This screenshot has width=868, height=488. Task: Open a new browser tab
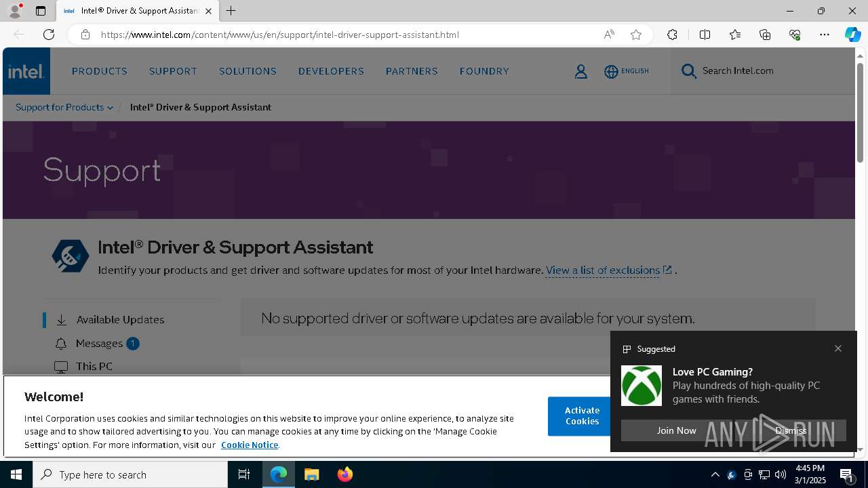coord(231,11)
